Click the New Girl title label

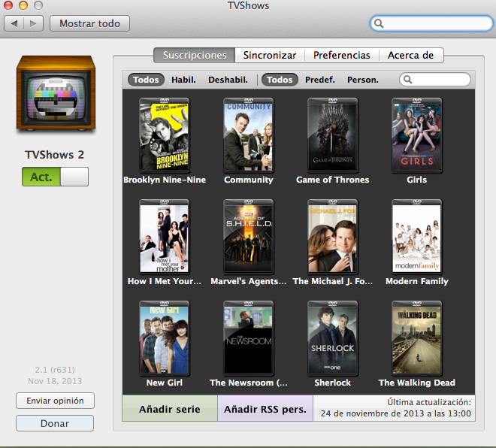tap(165, 383)
